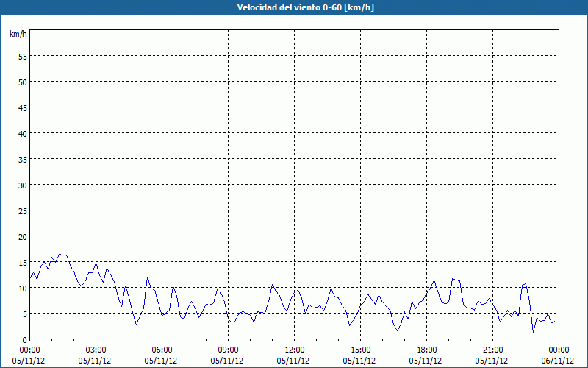Click the 18:00 time label
This screenshot has width=588, height=368.
coord(427,350)
